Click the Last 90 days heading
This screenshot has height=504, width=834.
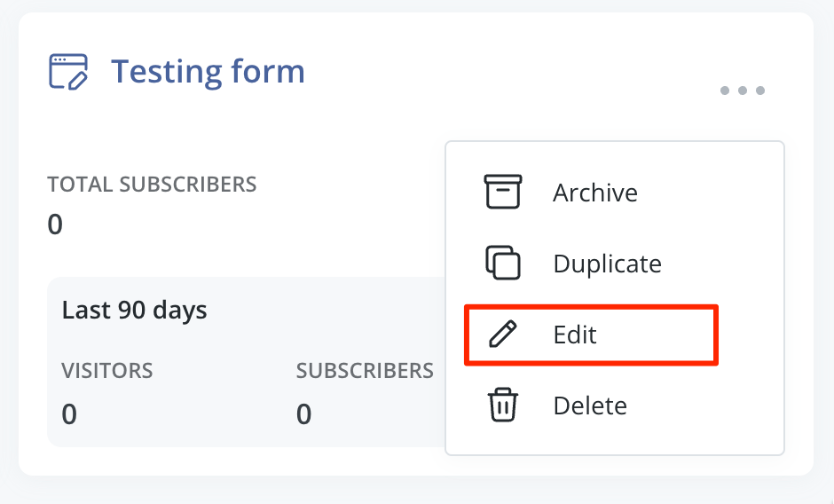134,311
